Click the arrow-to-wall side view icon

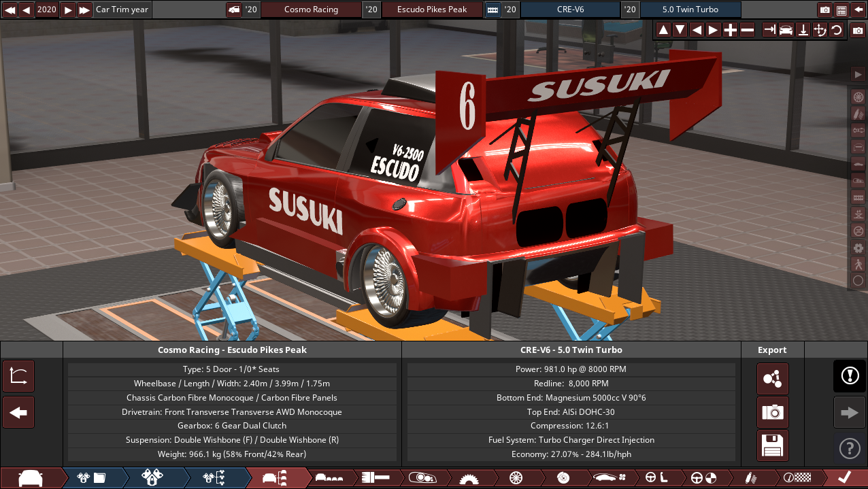[x=769, y=30]
